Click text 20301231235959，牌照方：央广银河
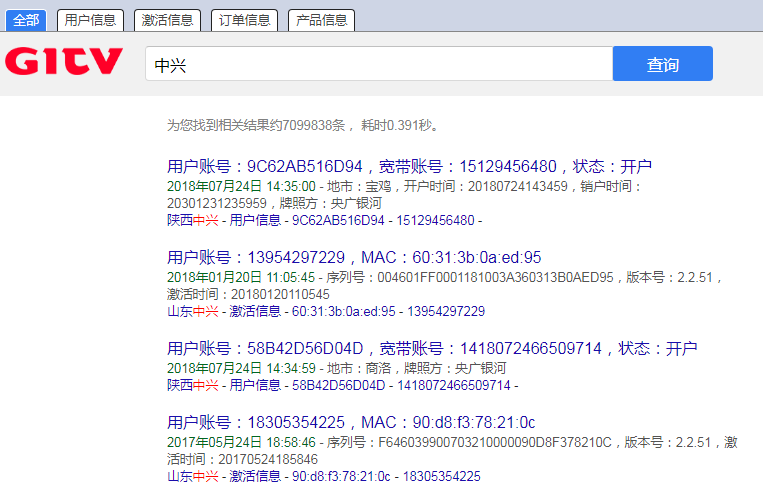Image resolution: width=763 pixels, height=494 pixels. pos(274,203)
